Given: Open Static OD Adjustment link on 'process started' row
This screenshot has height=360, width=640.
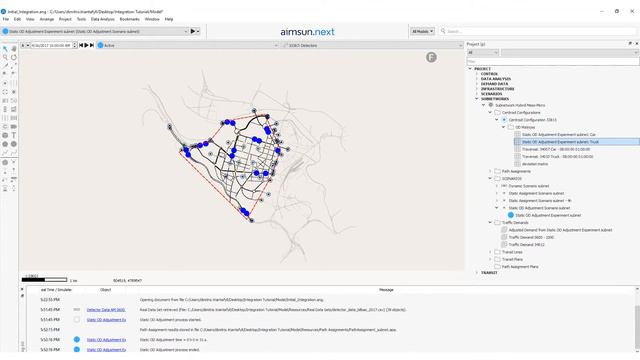Looking at the screenshot, I should click(x=106, y=320).
